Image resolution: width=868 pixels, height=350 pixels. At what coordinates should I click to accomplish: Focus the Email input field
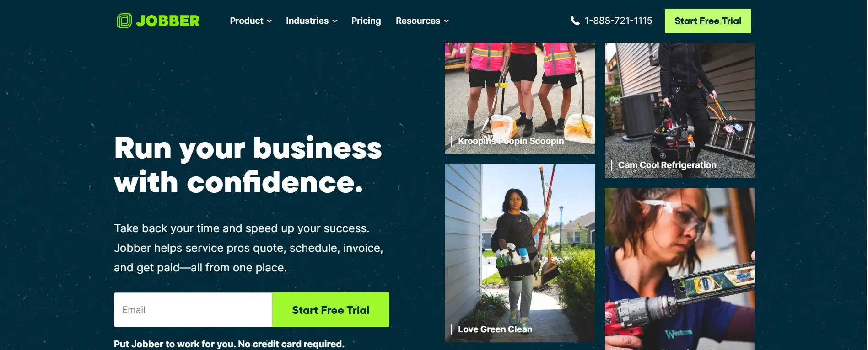(x=193, y=310)
